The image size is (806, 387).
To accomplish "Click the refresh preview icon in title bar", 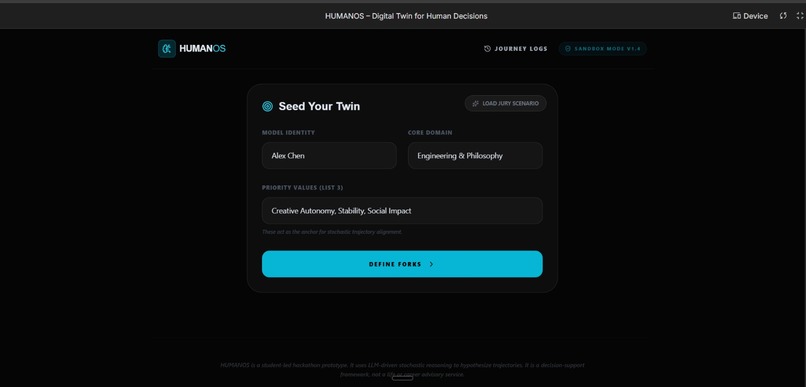I will 783,16.
